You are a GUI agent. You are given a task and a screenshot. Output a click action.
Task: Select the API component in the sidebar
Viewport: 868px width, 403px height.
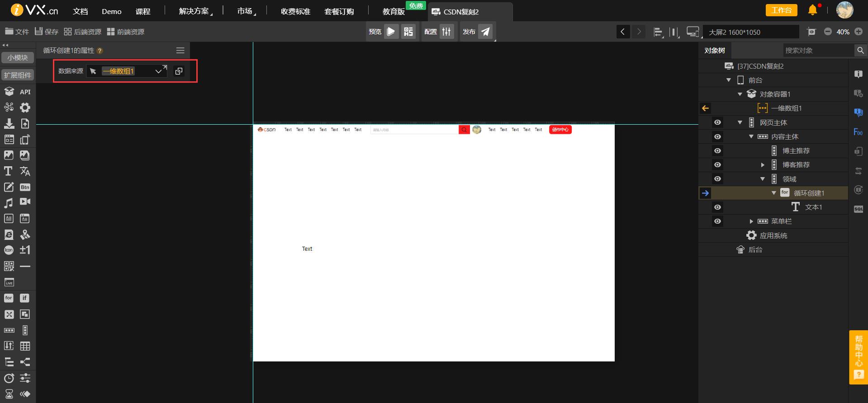tap(25, 92)
